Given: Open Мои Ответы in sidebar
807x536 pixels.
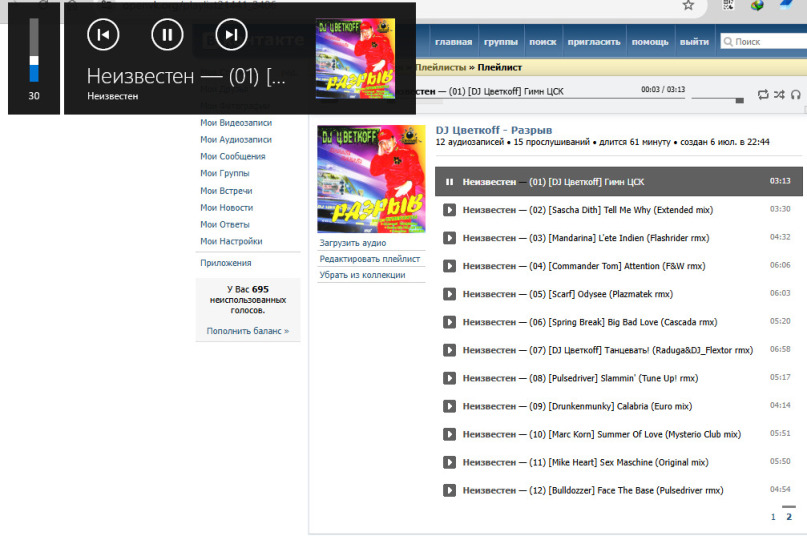Looking at the screenshot, I should [225, 224].
